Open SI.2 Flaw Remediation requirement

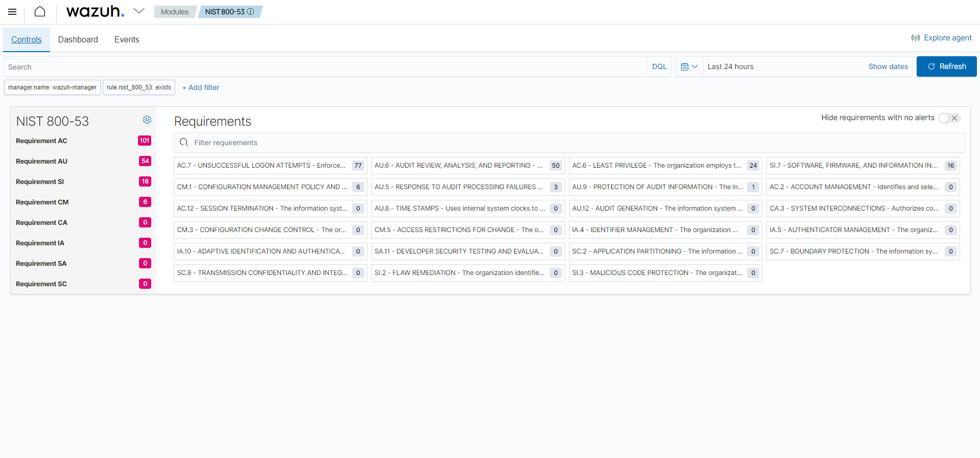(x=468, y=273)
